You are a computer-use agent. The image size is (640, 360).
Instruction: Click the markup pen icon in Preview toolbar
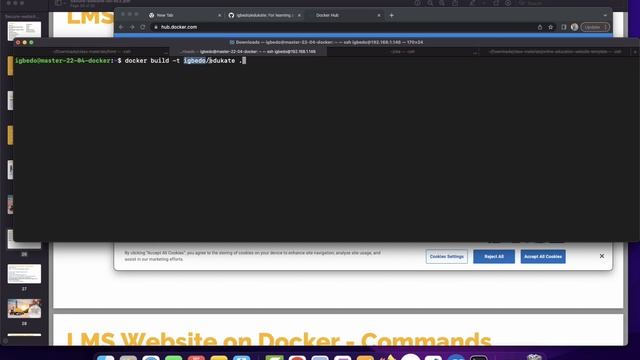click(472, 3)
